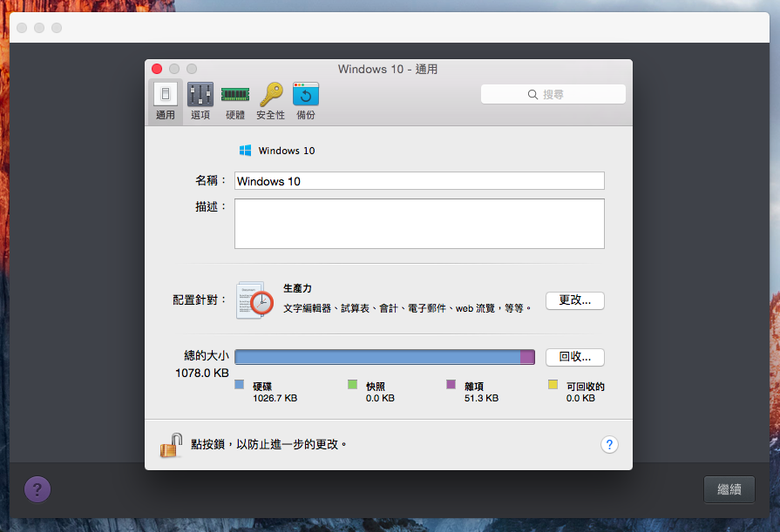
Task: Click the blue 硬碟 legend swatch
Action: pyautogui.click(x=240, y=384)
